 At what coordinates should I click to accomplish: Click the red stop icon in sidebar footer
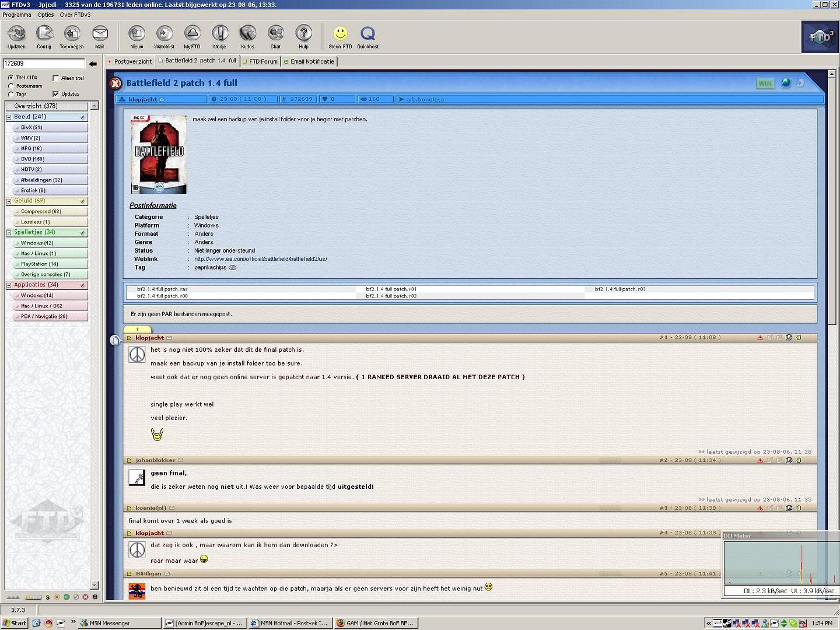click(x=86, y=597)
